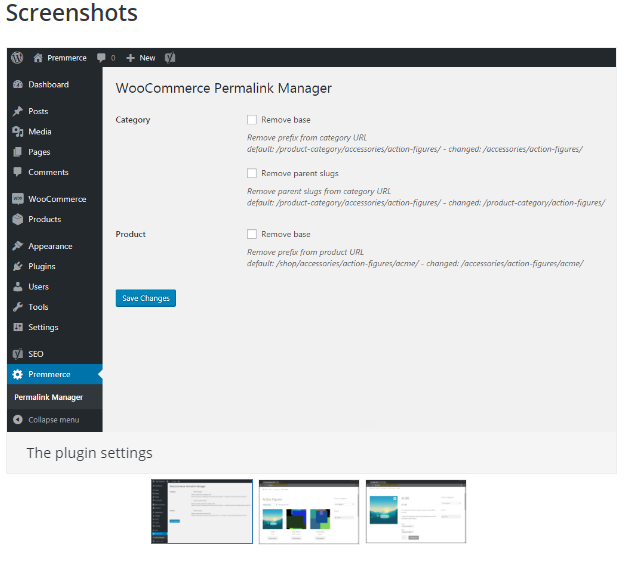The width and height of the screenshot is (626, 567).
Task: Click the Premmerce gear icon
Action: tap(18, 374)
